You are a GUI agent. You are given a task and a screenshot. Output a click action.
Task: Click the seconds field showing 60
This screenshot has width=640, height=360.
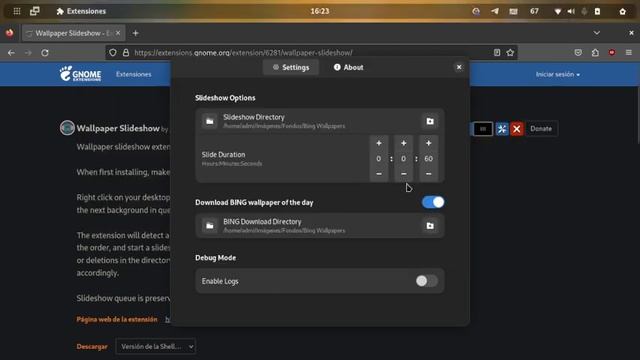428,159
